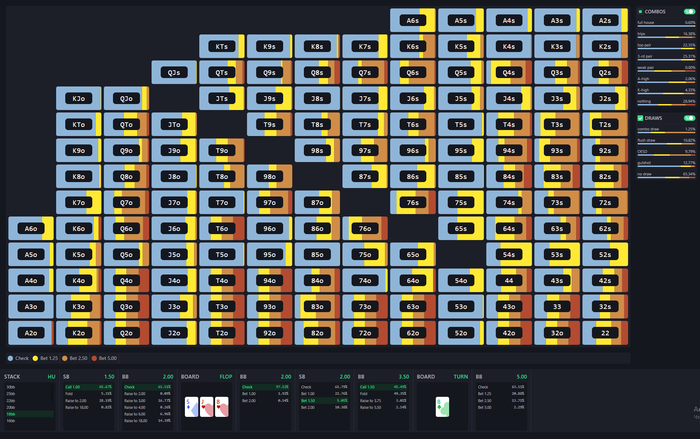Select the pocket 22 hand cell
The image size is (700, 439).
(x=605, y=333)
